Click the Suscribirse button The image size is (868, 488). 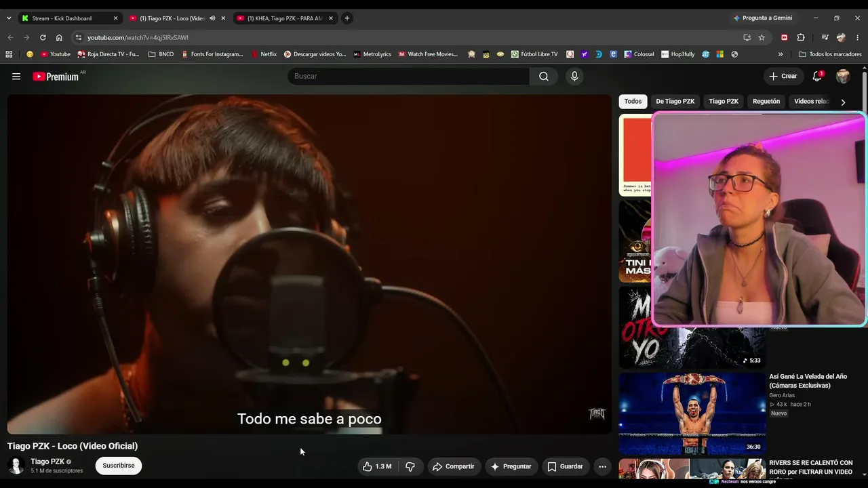point(119,466)
